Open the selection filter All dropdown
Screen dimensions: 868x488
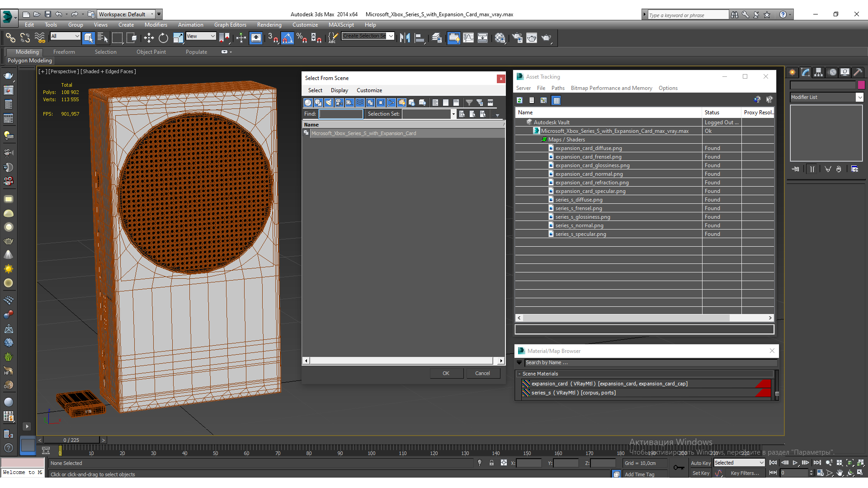pos(65,36)
